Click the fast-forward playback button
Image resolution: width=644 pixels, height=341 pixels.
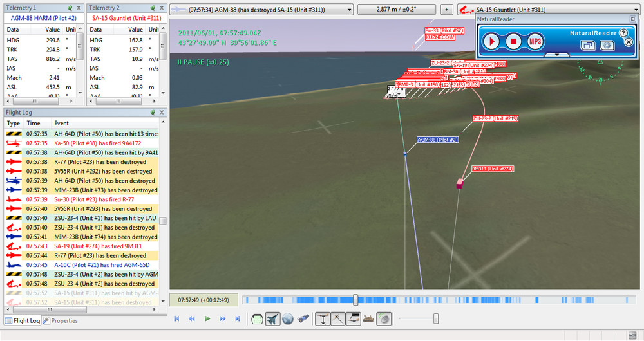click(222, 319)
